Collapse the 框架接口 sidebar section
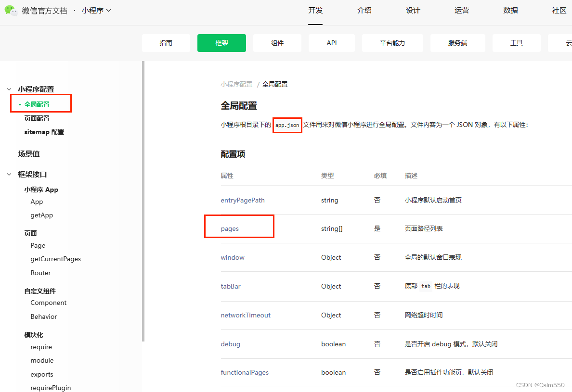The width and height of the screenshot is (572, 392). [x=9, y=175]
